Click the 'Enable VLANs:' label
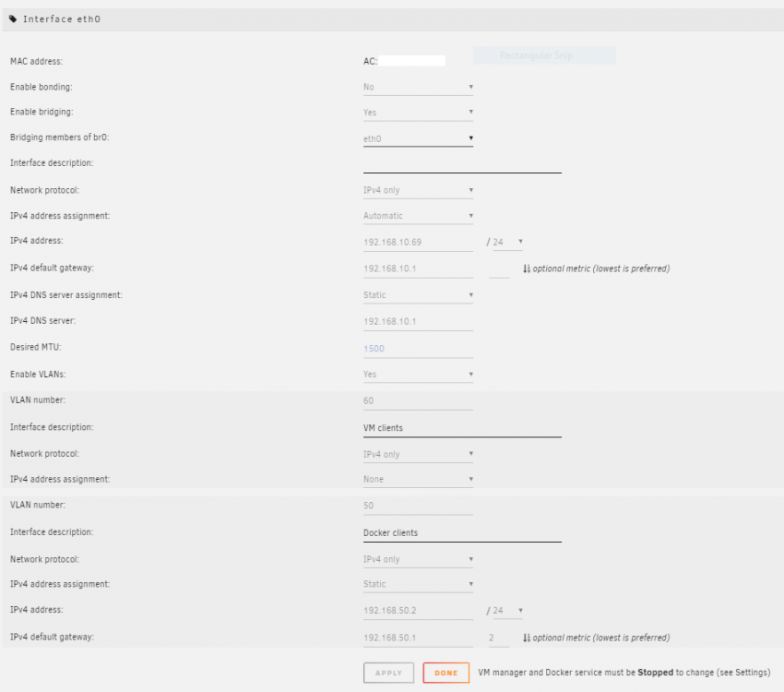The height and width of the screenshot is (692, 784). [x=38, y=375]
